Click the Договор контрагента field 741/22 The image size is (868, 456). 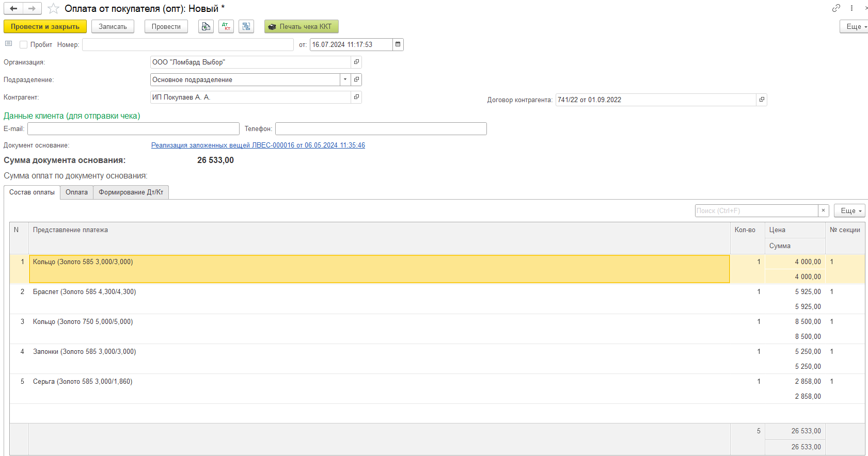[656, 100]
